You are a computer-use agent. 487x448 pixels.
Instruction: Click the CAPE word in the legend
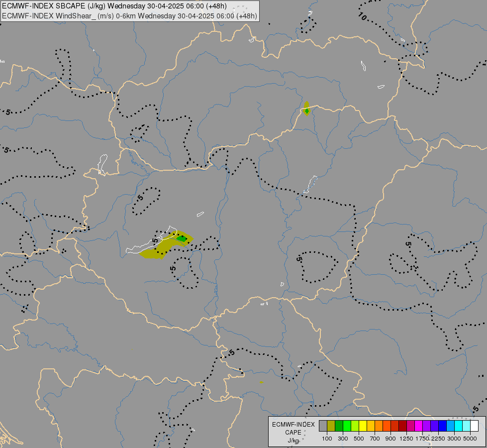point(293,433)
